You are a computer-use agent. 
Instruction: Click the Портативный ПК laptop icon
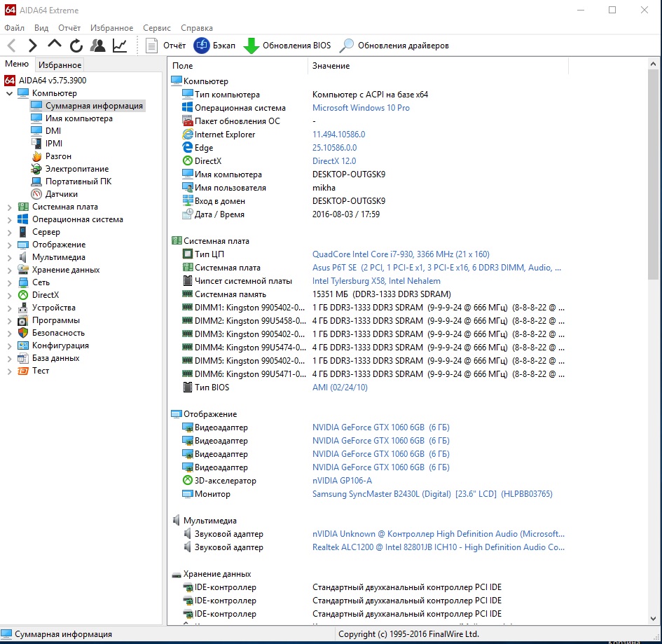36,181
